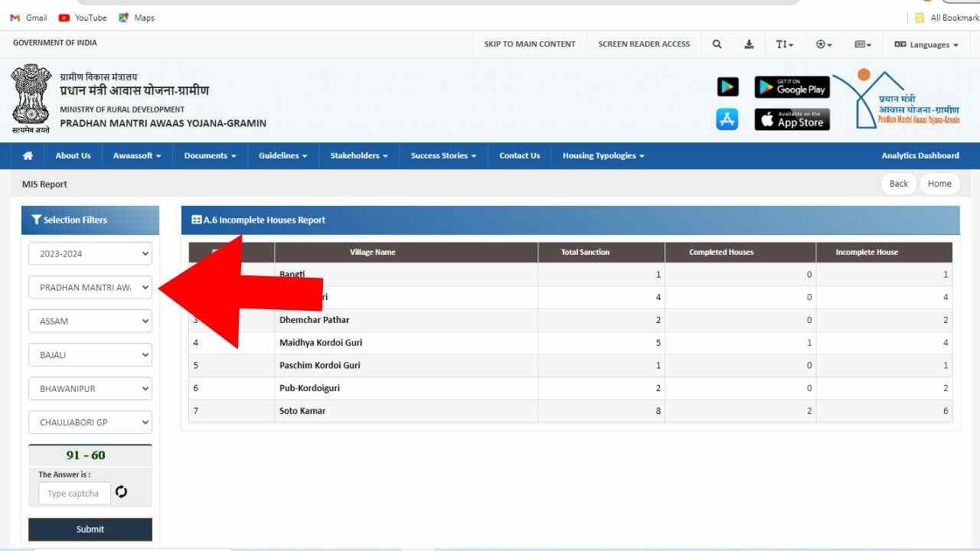Open the text size adjustment menu

click(x=785, y=44)
